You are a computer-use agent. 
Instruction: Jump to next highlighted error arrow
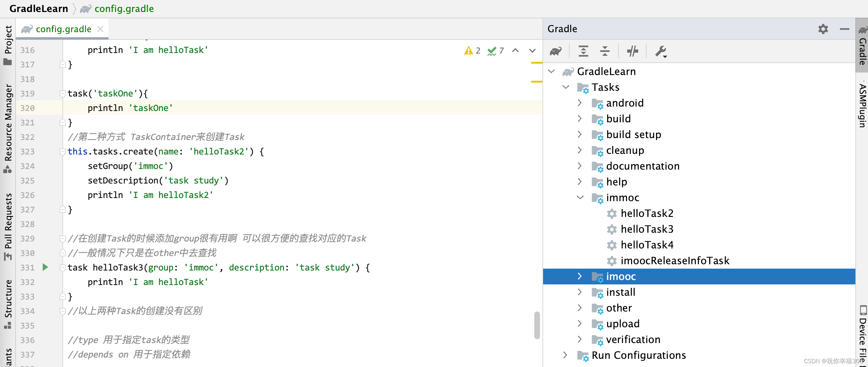coord(532,50)
